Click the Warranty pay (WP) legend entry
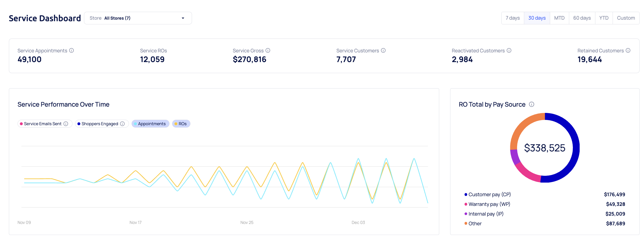 [x=489, y=204]
